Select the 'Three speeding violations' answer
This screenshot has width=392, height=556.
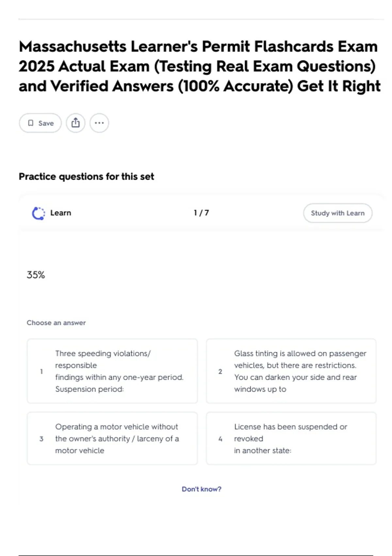[119, 371]
